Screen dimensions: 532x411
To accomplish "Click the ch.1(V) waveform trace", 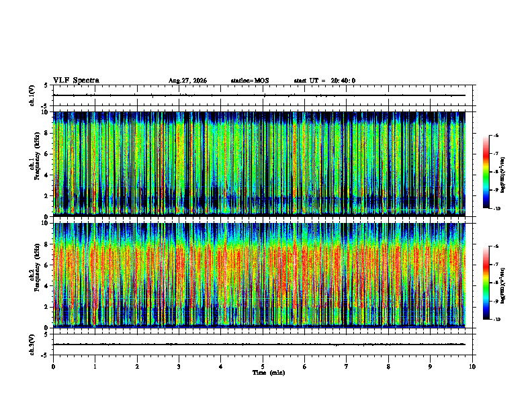I will click(259, 95).
